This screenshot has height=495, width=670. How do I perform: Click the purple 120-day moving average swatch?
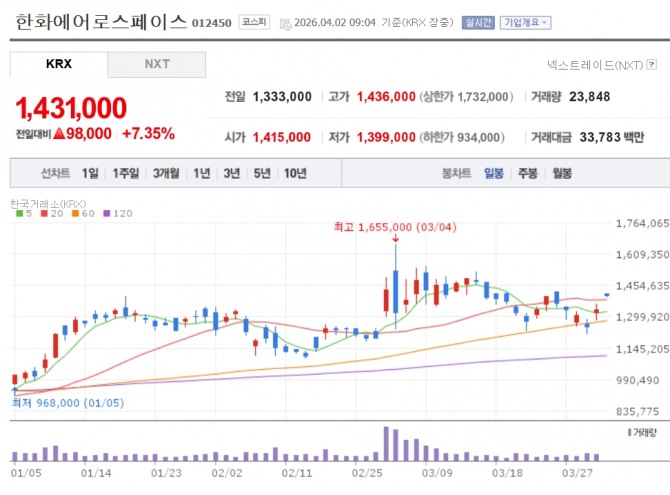tap(107, 213)
